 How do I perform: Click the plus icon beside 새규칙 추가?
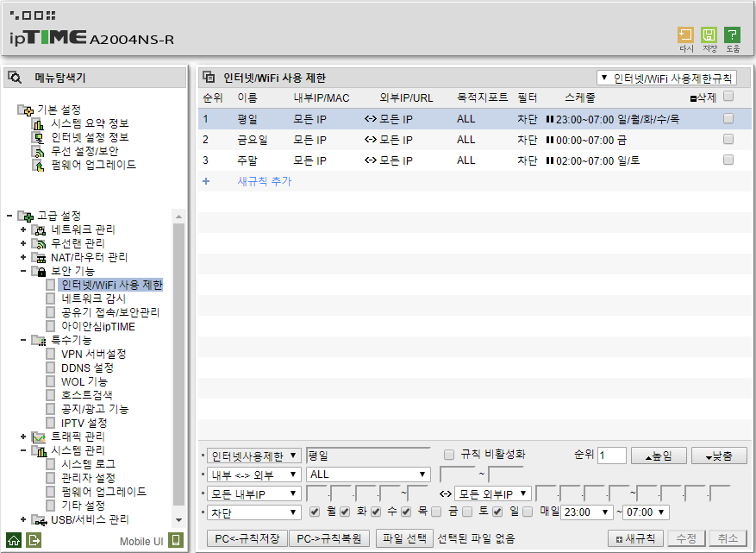click(206, 181)
